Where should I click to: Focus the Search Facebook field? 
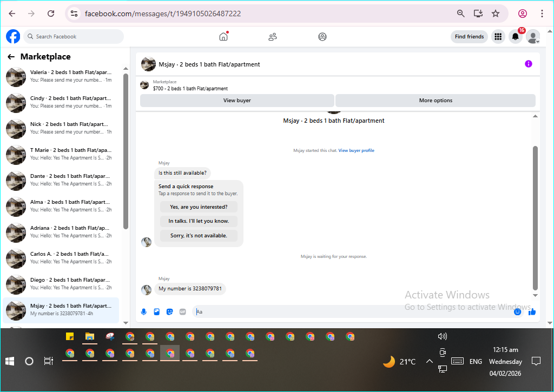[x=74, y=36]
